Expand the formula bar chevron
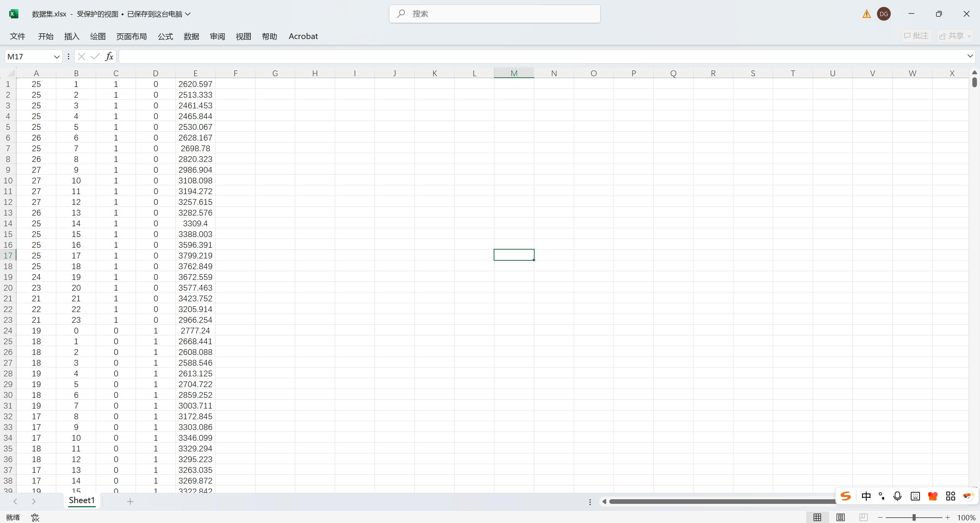The width and height of the screenshot is (980, 523). click(970, 56)
